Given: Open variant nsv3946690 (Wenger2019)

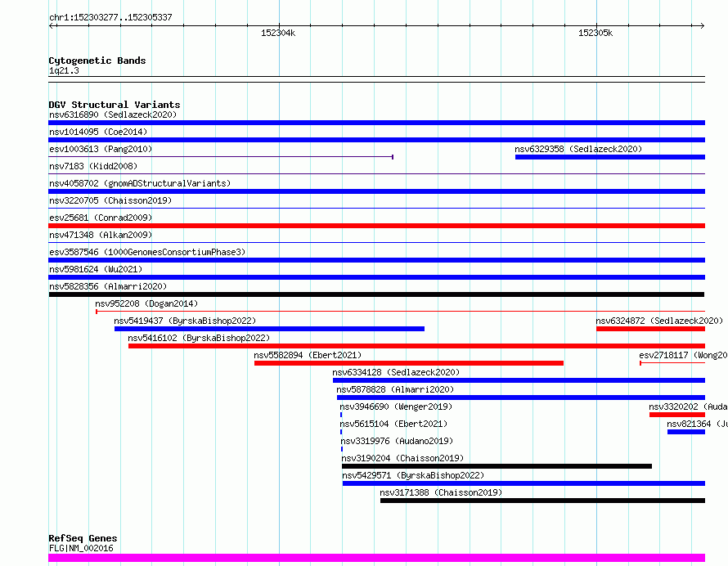Looking at the screenshot, I should point(396,407).
